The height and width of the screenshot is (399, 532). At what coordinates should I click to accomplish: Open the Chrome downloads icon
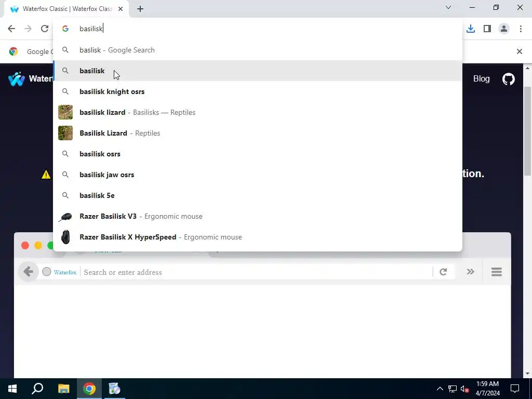(471, 29)
